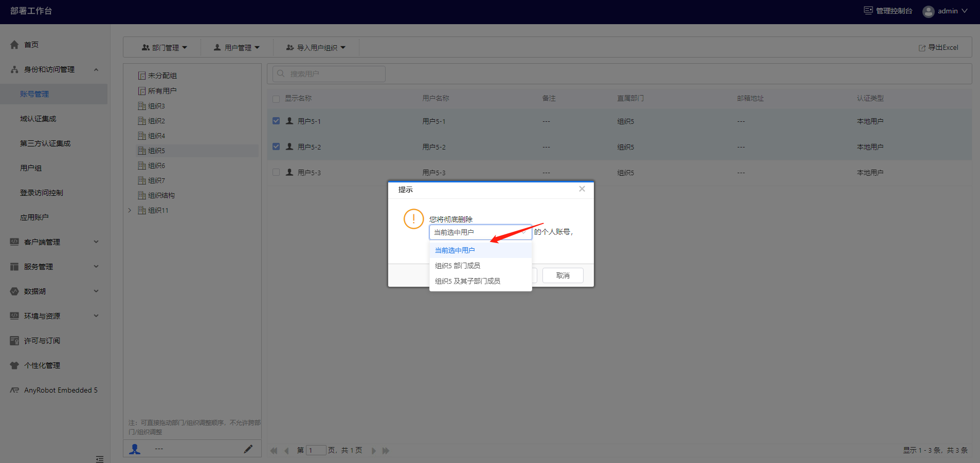Click the 数据湖 sidebar icon
The height and width of the screenshot is (463, 980).
(14, 291)
